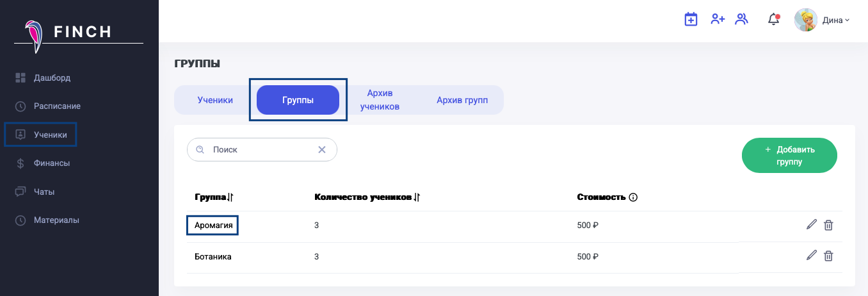Sort by Количество учеников column
The height and width of the screenshot is (296, 868).
(x=417, y=197)
